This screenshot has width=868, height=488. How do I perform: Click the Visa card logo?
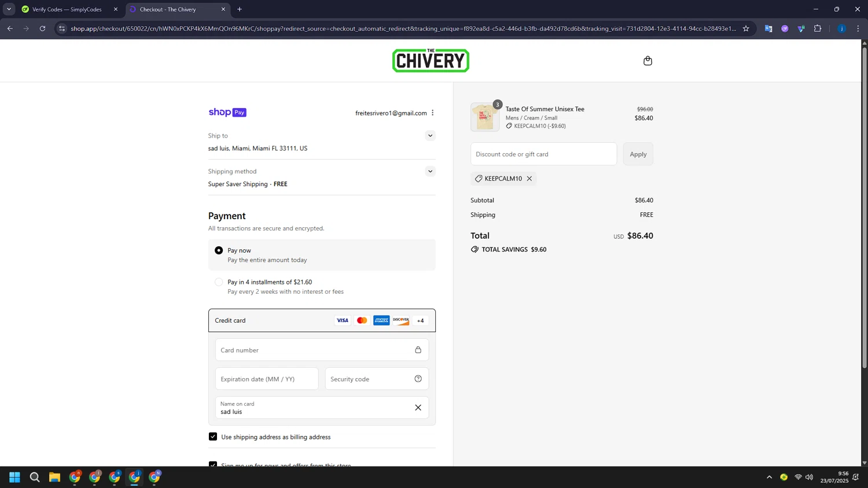(x=343, y=320)
